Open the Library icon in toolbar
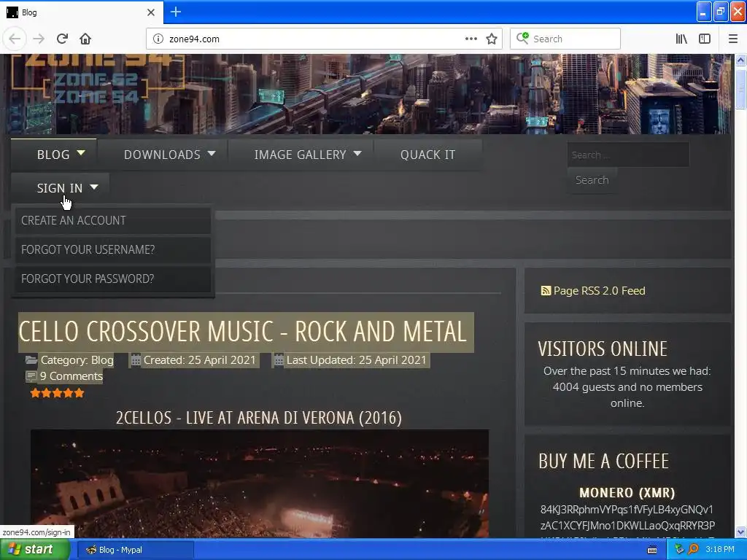This screenshot has height=560, width=747. pos(681,39)
